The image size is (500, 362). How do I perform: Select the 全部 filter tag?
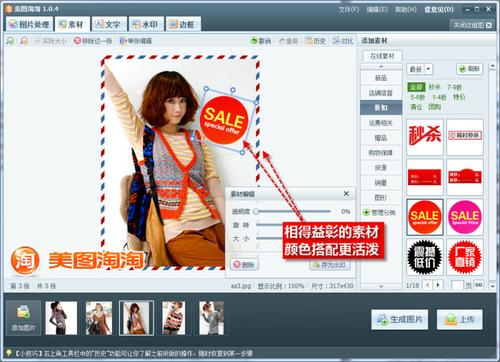tap(416, 87)
